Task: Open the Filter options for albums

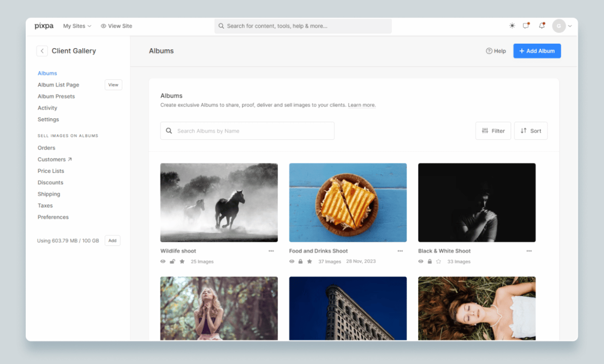Action: click(x=493, y=131)
